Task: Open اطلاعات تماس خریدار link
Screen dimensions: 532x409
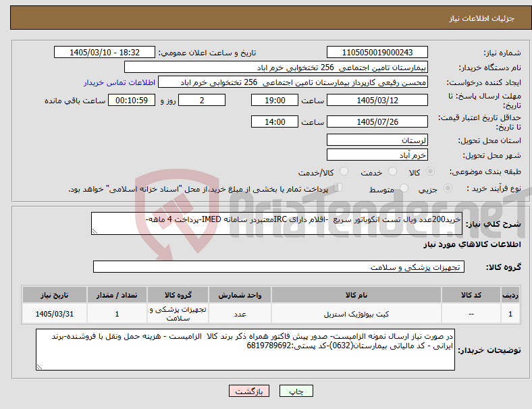Action: pos(119,82)
